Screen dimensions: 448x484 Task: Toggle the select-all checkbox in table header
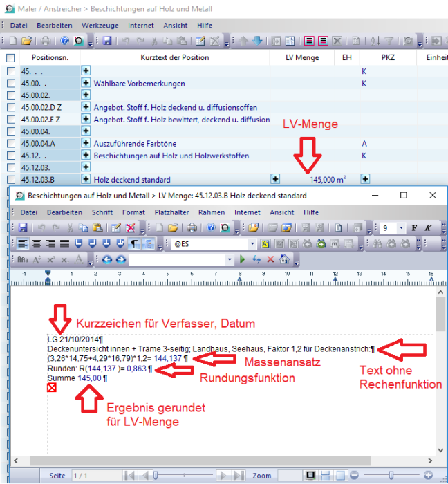(x=10, y=58)
